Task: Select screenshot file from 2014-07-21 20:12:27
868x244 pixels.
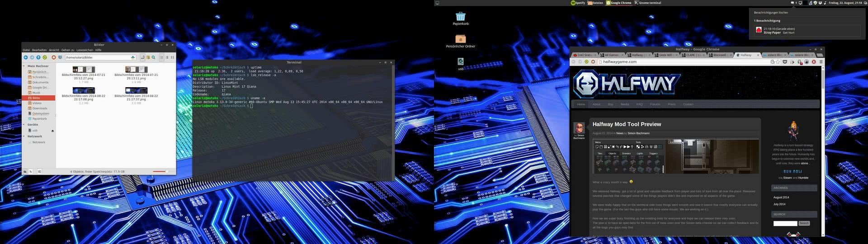Action: [84, 75]
